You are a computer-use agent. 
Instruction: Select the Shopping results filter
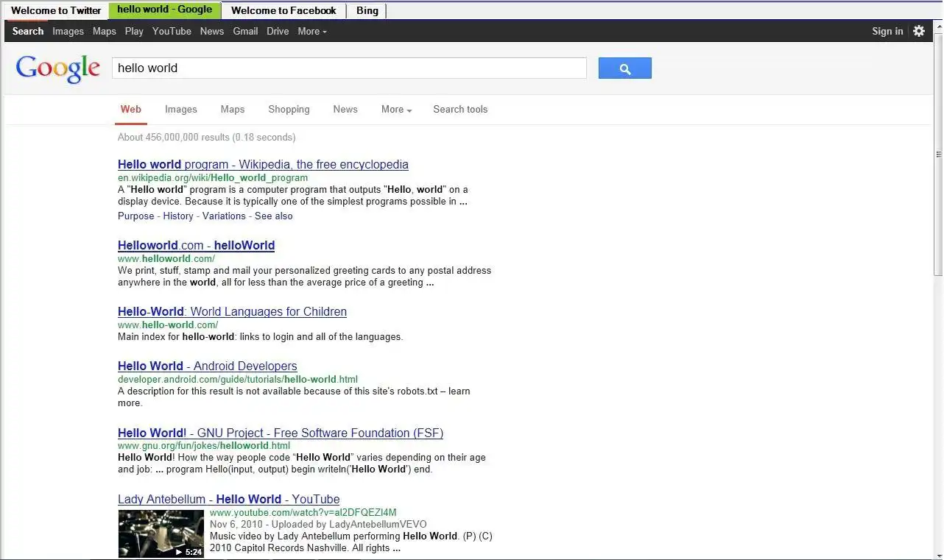pyautogui.click(x=289, y=109)
